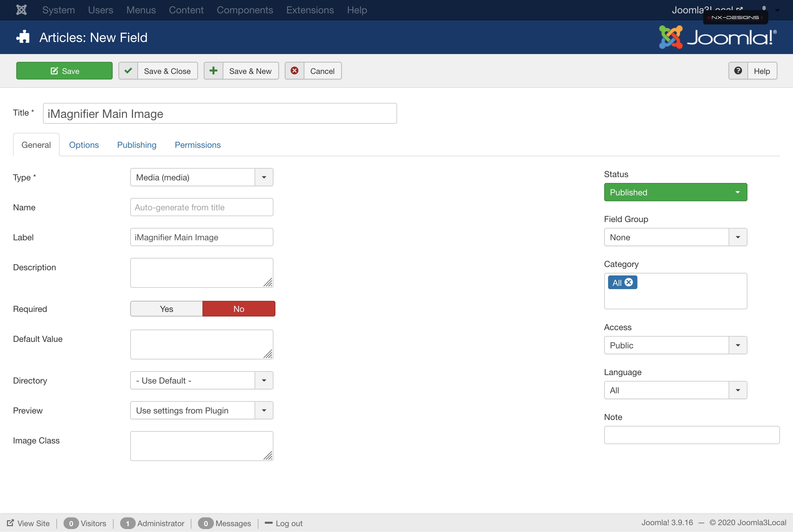Click the Cancel button label
Viewport: 793px width, 532px height.
click(322, 71)
